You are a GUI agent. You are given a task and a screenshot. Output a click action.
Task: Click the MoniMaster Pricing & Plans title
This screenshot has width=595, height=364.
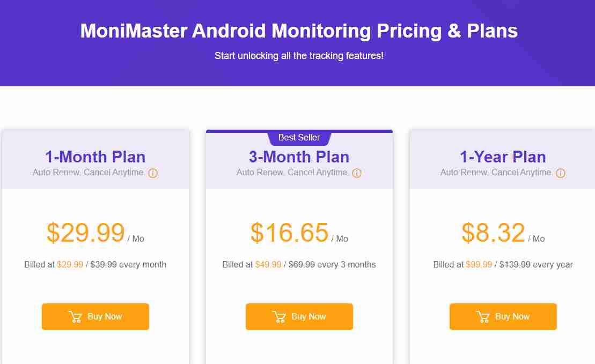click(299, 31)
